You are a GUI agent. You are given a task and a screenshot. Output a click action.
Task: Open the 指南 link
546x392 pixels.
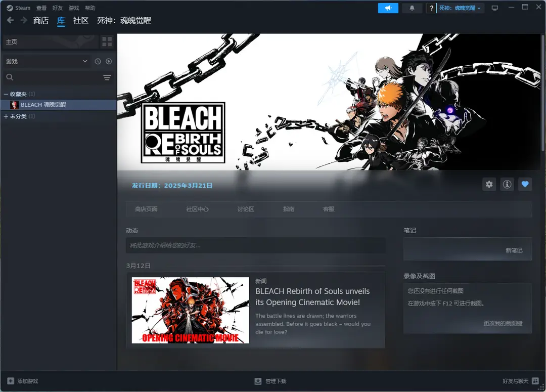pyautogui.click(x=289, y=209)
